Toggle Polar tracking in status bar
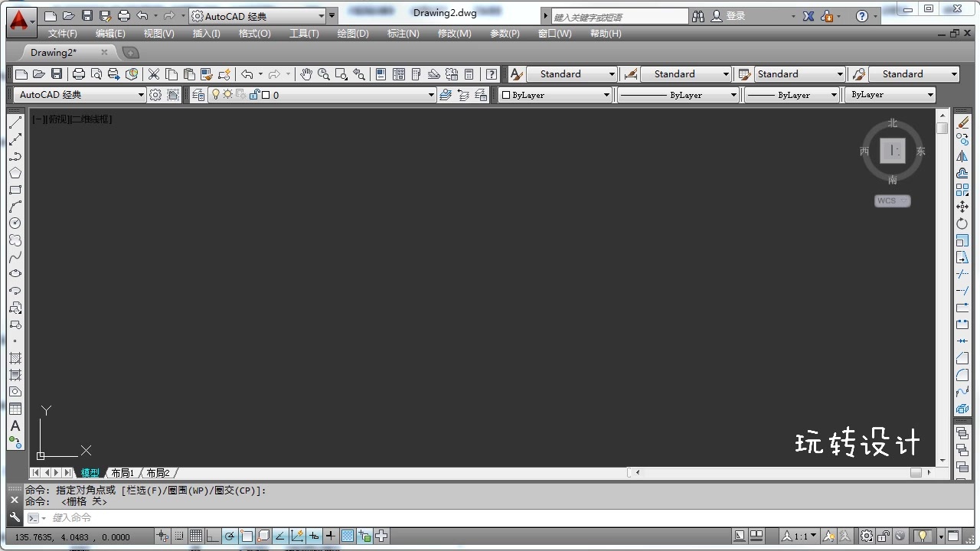 tap(230, 536)
